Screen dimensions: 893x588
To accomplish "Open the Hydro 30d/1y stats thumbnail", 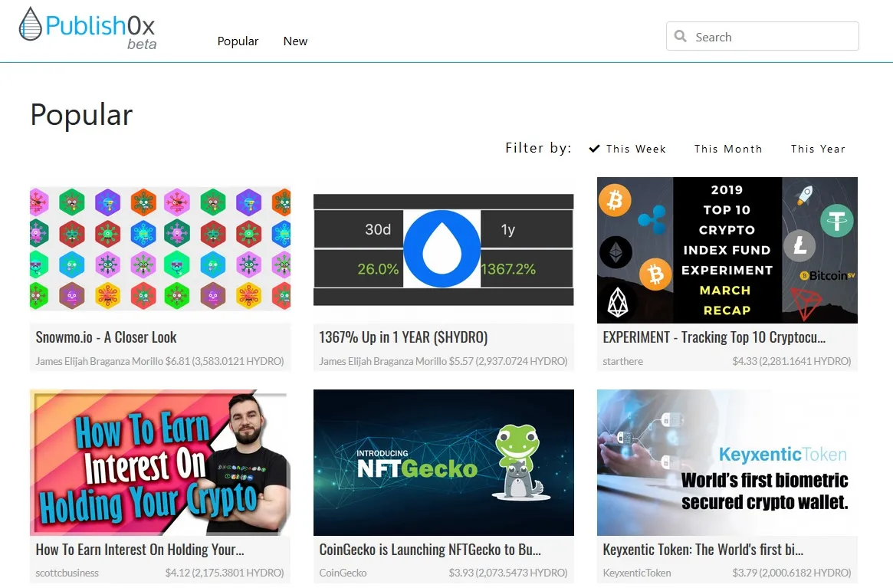I will 444,250.
